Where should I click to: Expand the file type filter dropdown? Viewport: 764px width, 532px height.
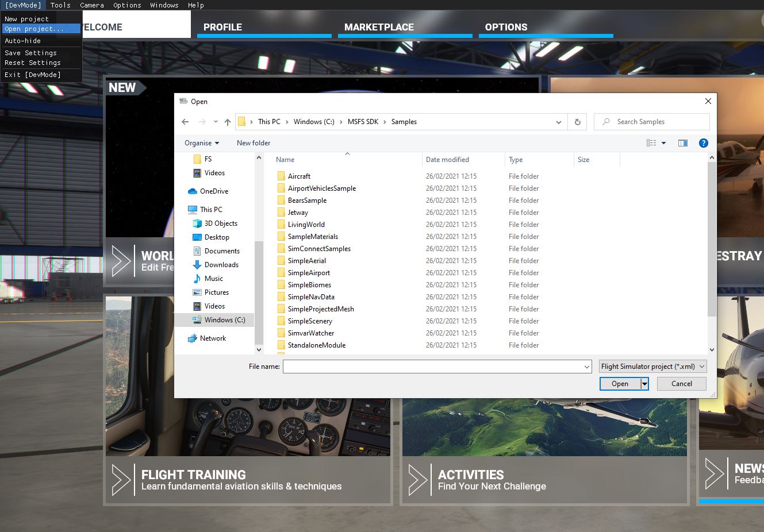pos(652,367)
